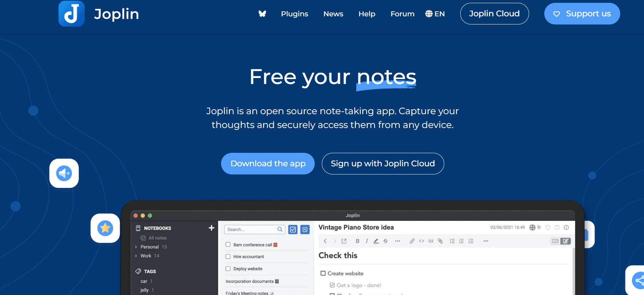
Task: Insert a checkbox list
Action: click(x=471, y=241)
